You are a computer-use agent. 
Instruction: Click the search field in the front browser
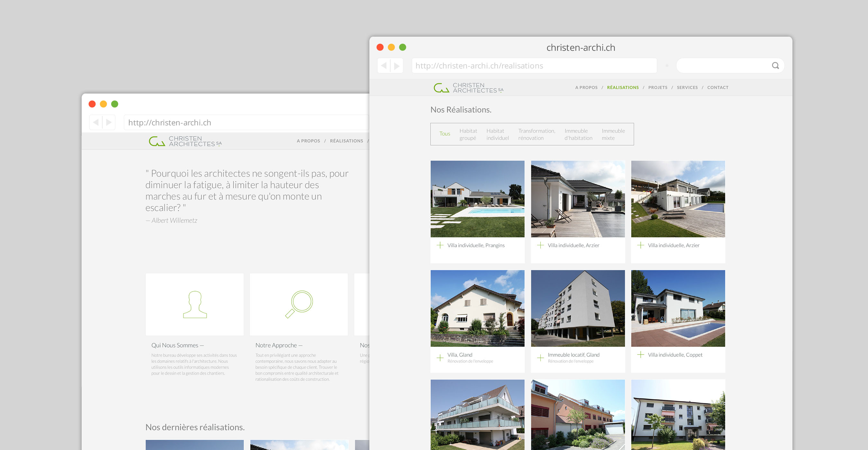click(x=730, y=66)
